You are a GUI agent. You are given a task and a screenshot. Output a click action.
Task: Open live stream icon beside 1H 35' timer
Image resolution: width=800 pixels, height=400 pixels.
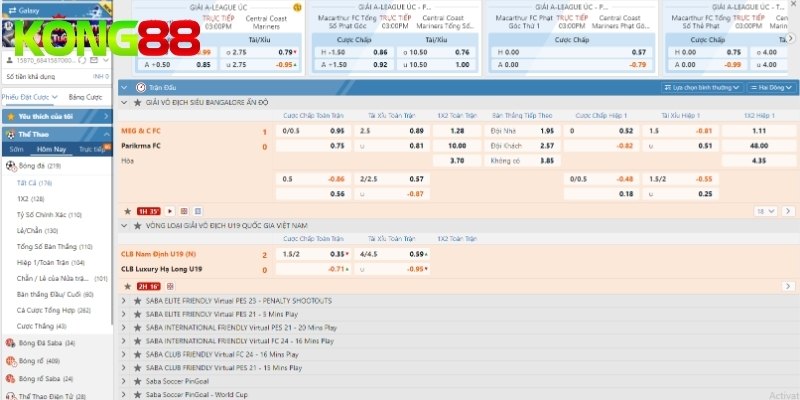169,211
